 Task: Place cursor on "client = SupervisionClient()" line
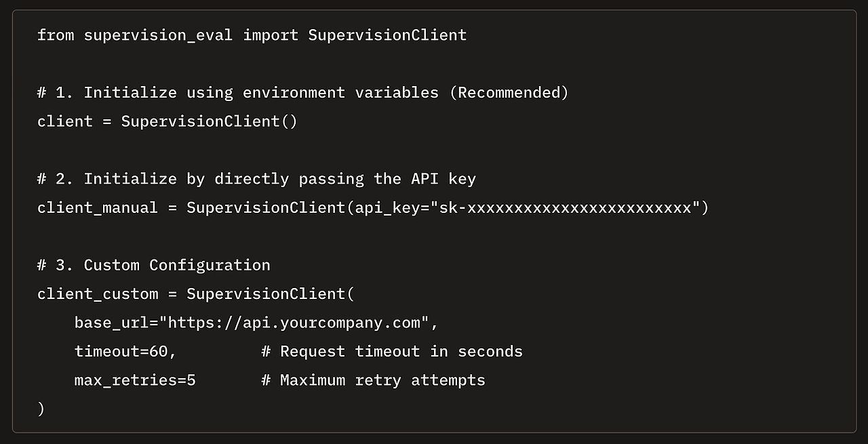point(167,121)
